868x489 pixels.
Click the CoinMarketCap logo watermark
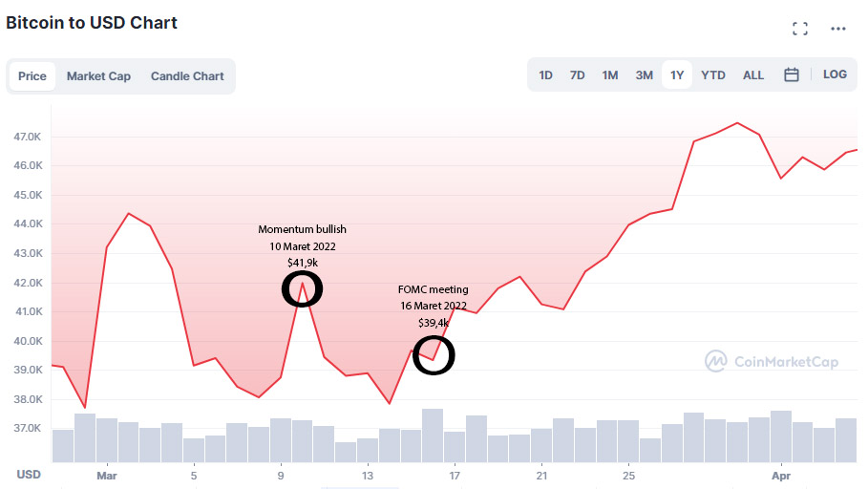point(768,361)
